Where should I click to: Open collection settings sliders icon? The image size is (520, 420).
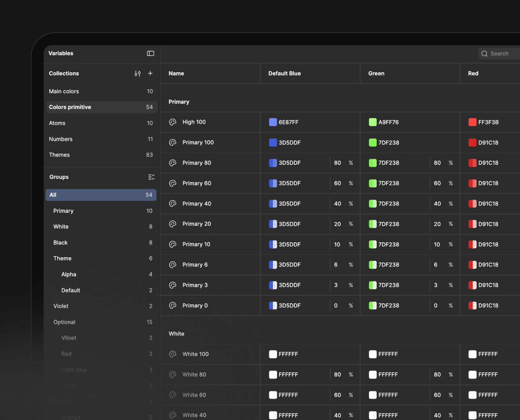138,73
